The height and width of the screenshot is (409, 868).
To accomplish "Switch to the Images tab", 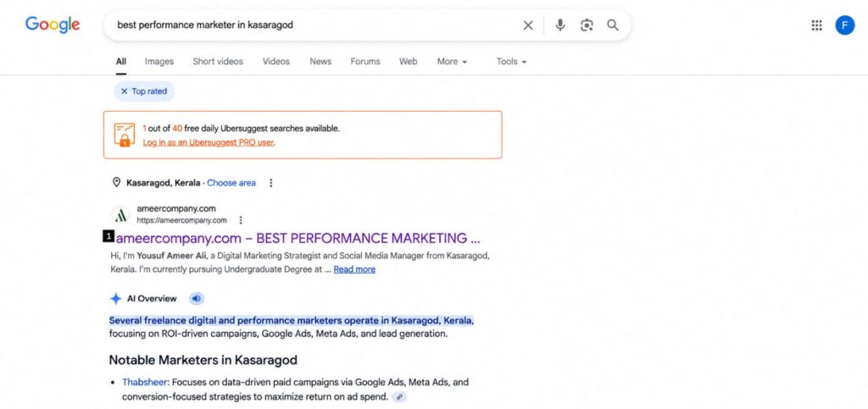I will (159, 61).
